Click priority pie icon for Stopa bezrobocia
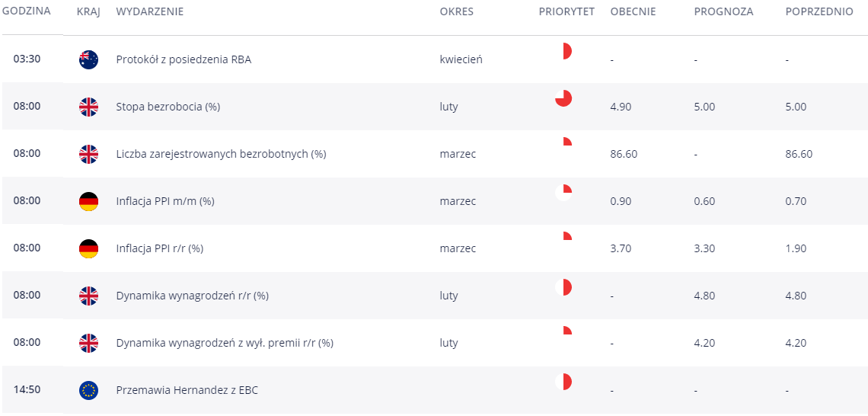 click(x=563, y=98)
